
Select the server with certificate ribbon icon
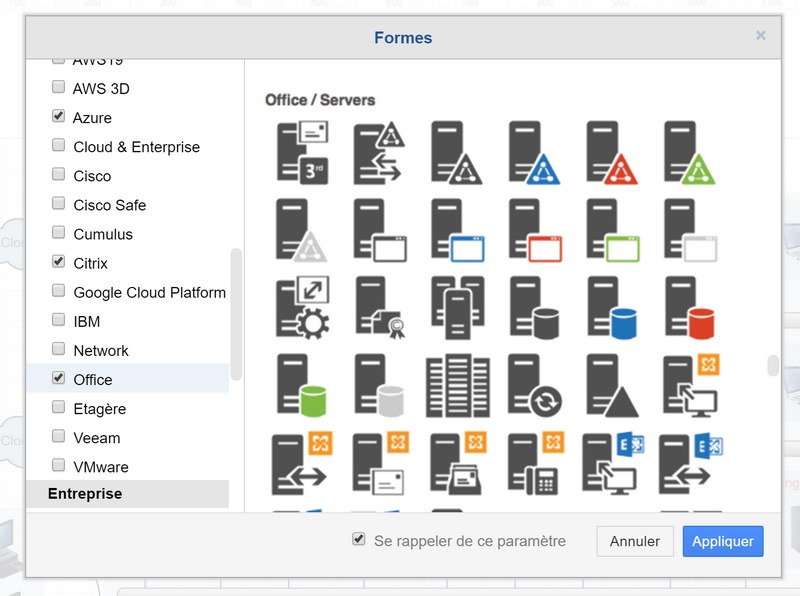pyautogui.click(x=379, y=308)
